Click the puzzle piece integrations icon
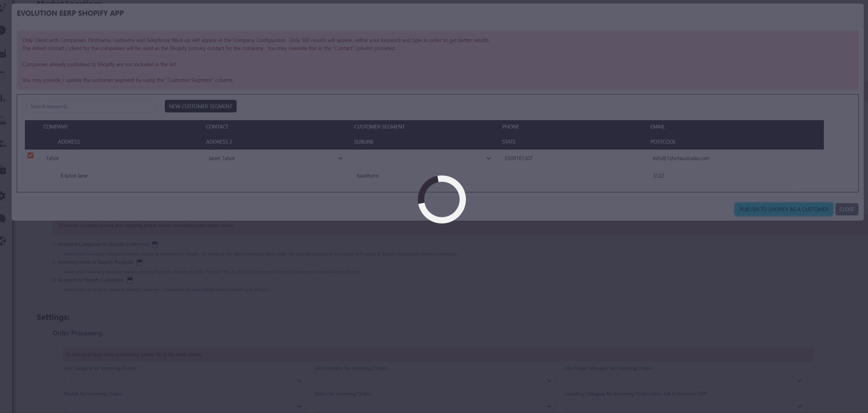The width and height of the screenshot is (868, 413). coord(3,218)
